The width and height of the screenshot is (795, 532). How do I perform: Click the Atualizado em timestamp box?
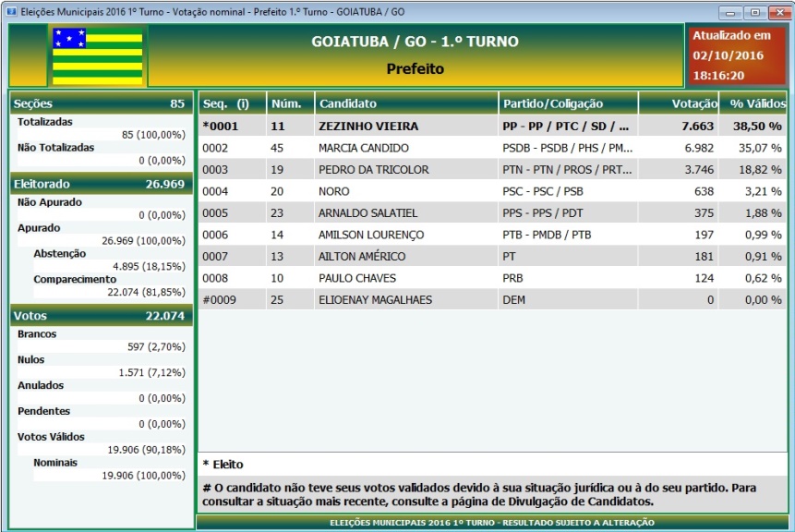(x=735, y=55)
